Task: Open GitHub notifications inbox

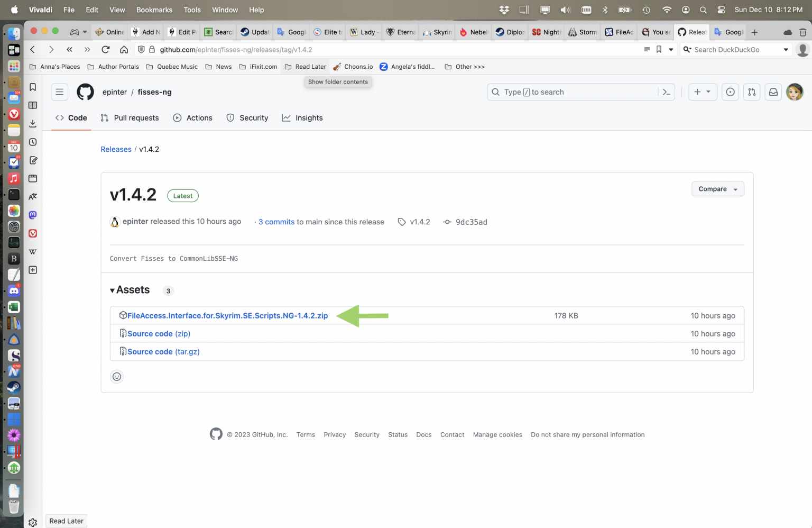Action: pyautogui.click(x=773, y=92)
